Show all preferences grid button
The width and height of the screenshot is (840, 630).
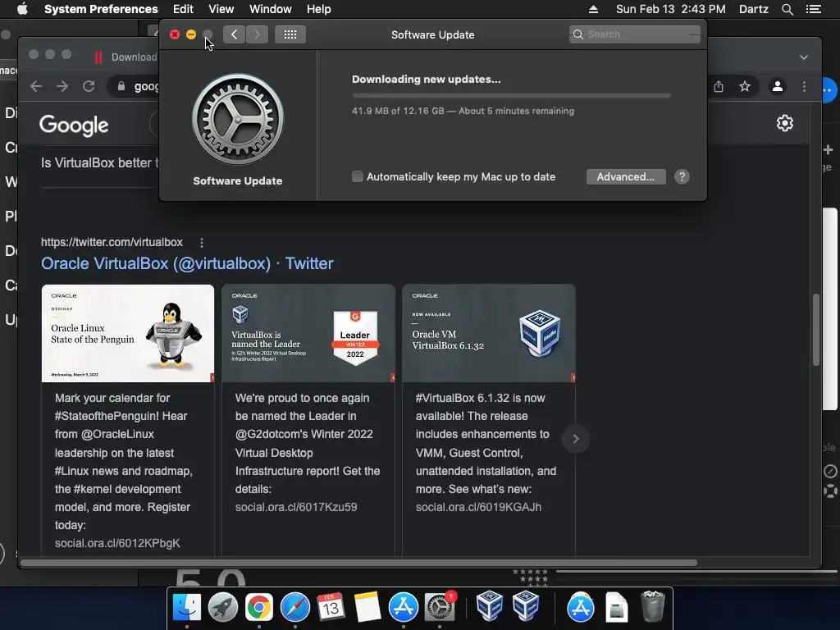tap(290, 34)
